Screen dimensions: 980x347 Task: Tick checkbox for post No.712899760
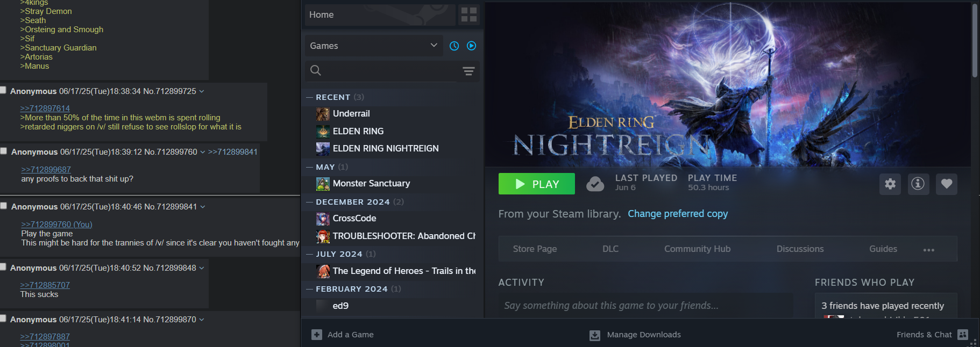[x=3, y=151]
